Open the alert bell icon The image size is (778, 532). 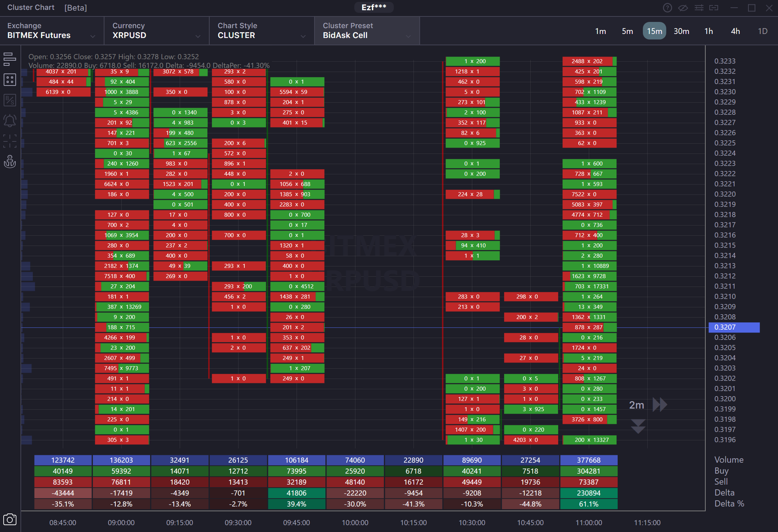(10, 121)
